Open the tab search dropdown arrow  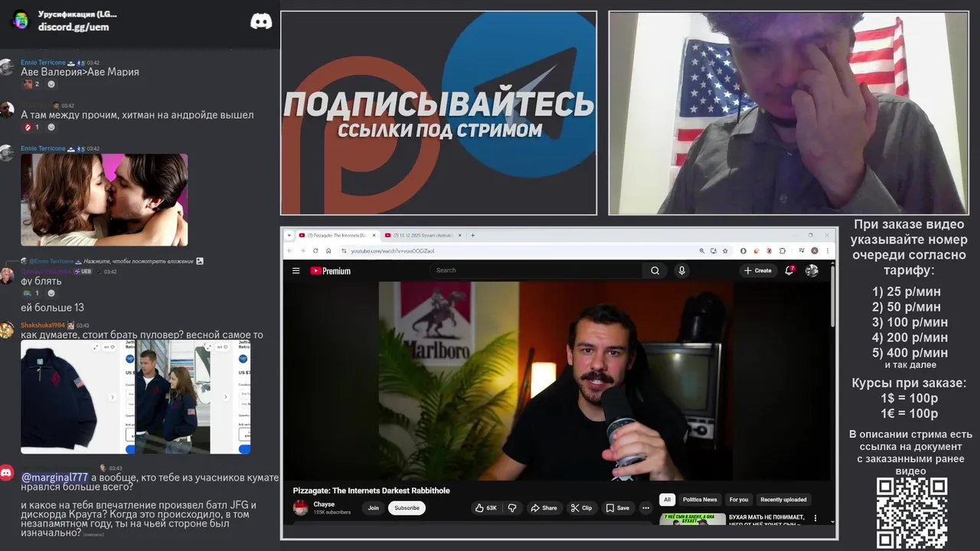(x=289, y=235)
